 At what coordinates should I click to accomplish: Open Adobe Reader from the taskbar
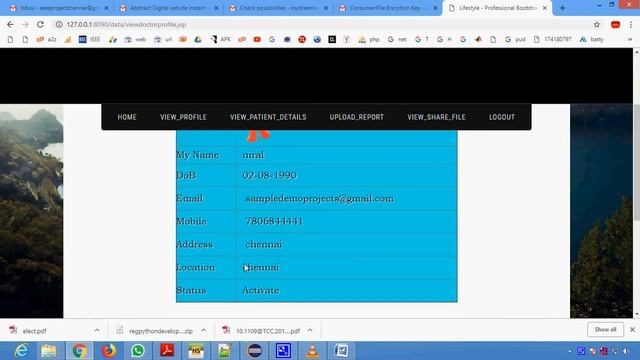pos(167,351)
